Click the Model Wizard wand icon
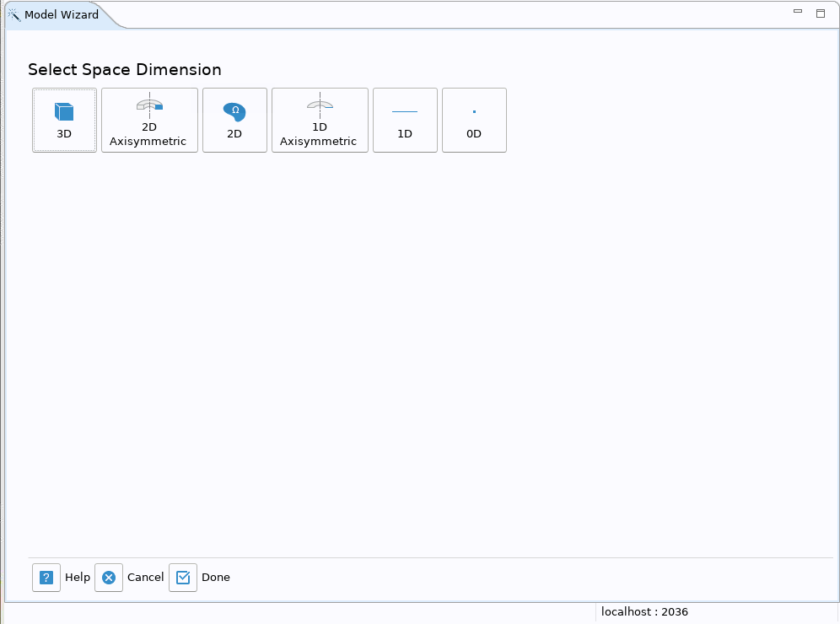840x624 pixels. tap(14, 14)
